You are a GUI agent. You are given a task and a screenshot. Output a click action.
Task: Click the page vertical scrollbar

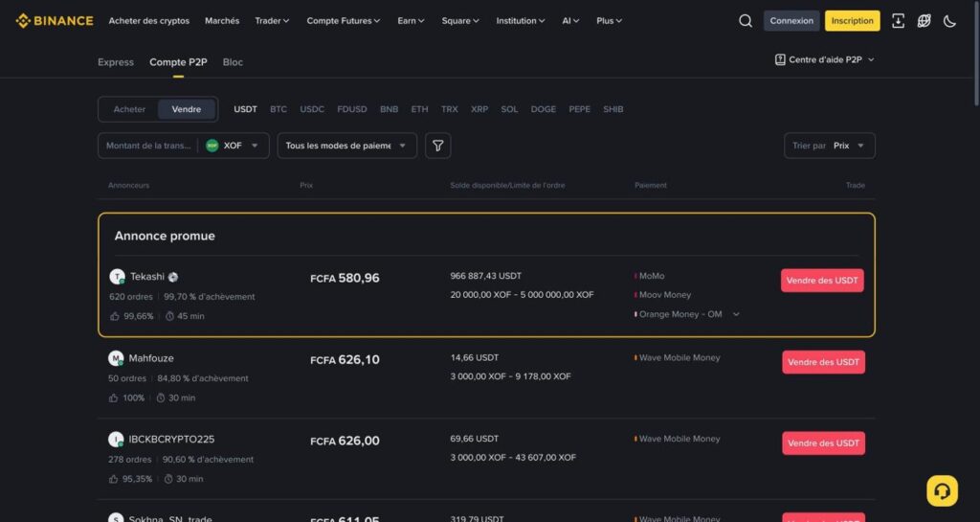tap(976, 54)
